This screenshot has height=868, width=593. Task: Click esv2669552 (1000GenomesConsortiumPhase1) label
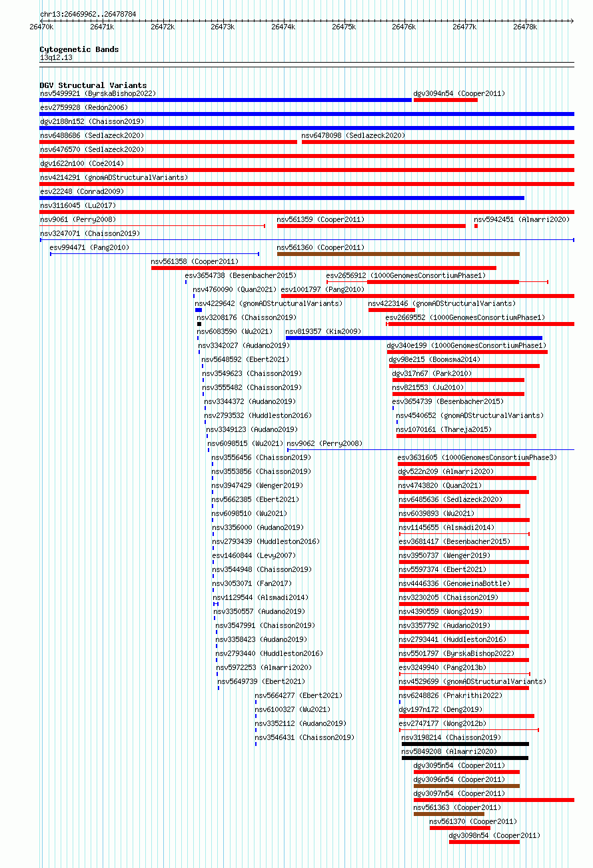pyautogui.click(x=465, y=317)
